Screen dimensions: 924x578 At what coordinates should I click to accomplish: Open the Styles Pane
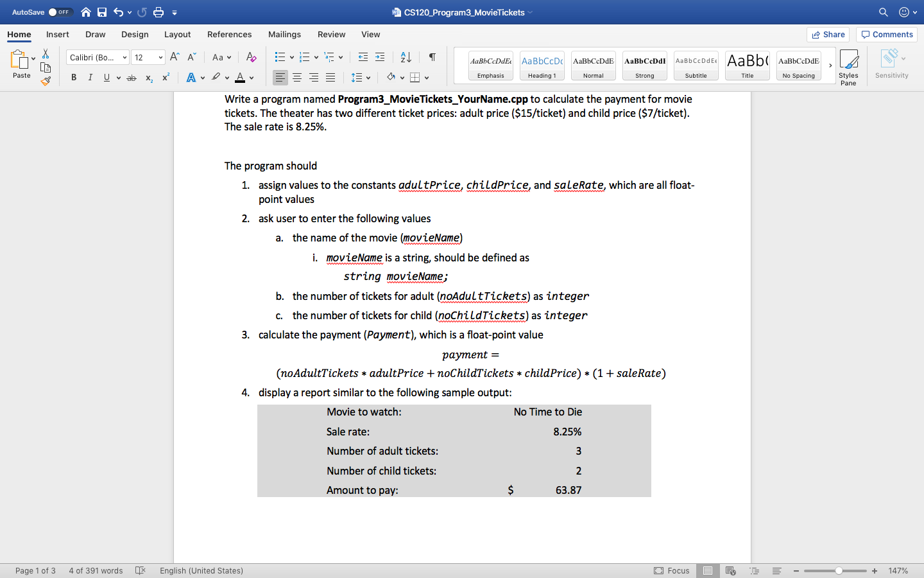(x=848, y=64)
